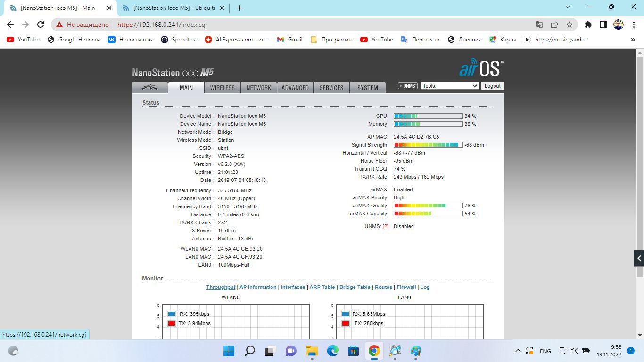
Task: Open the Interfaces link
Action: [x=293, y=287]
